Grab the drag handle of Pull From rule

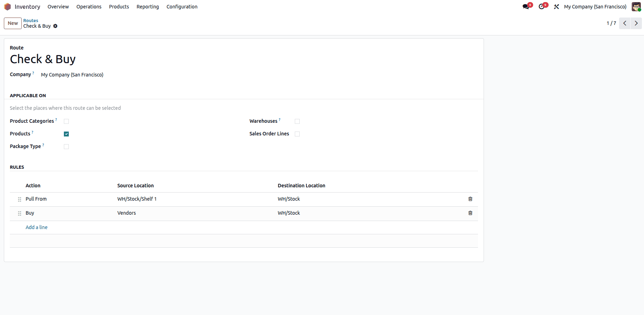point(20,199)
